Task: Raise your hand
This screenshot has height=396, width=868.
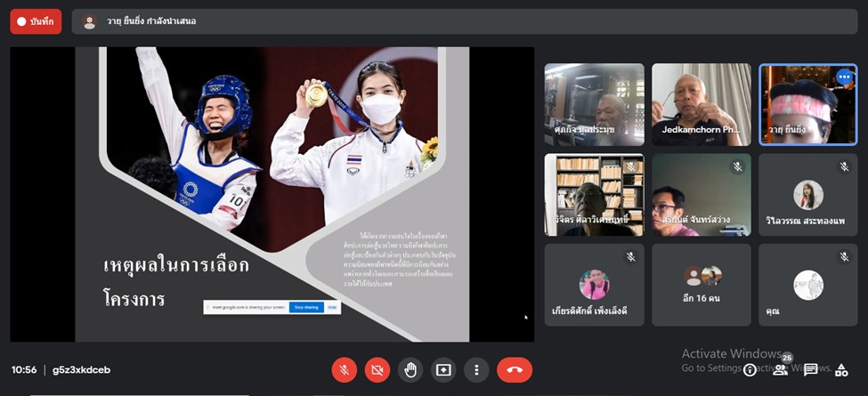Action: [x=410, y=369]
